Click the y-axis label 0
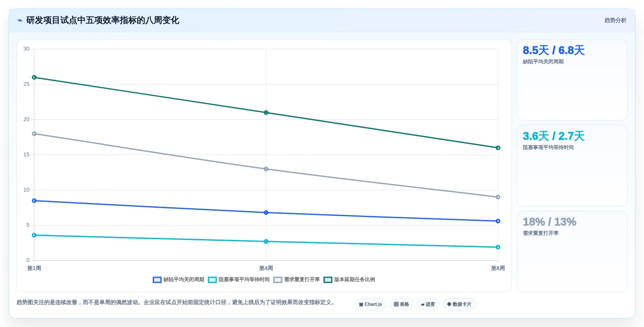Image resolution: width=644 pixels, height=327 pixels. (28, 260)
